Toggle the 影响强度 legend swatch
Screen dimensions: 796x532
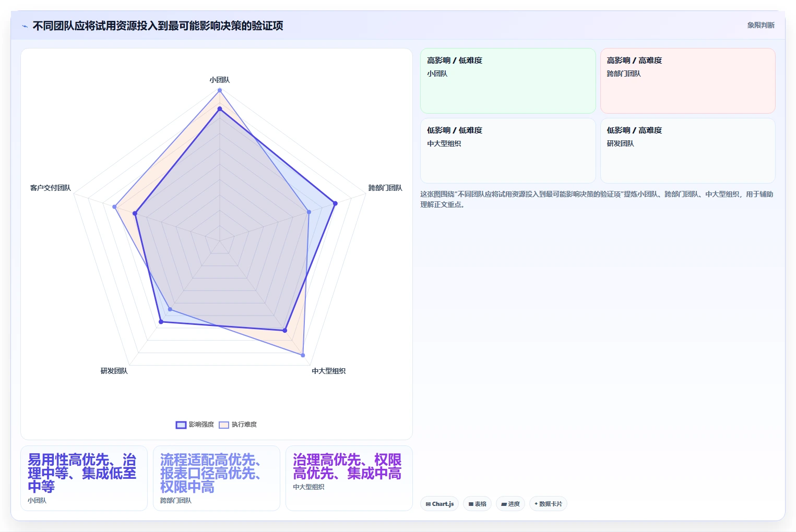point(181,425)
